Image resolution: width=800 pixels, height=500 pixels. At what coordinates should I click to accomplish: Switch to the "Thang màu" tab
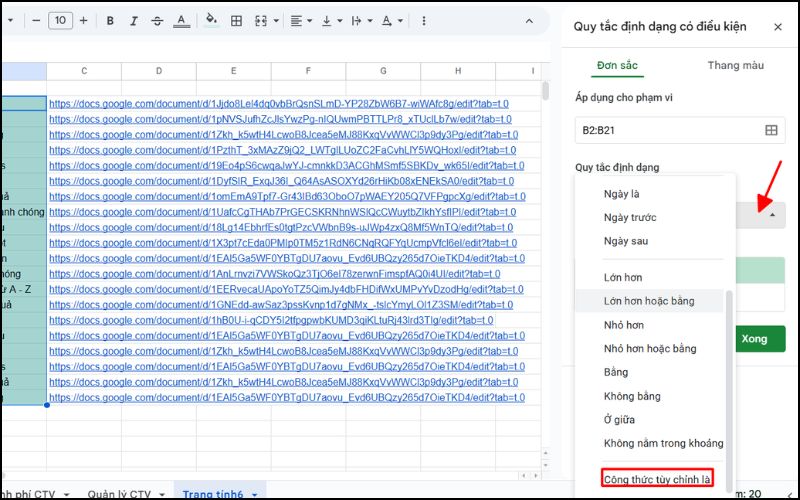coord(735,65)
